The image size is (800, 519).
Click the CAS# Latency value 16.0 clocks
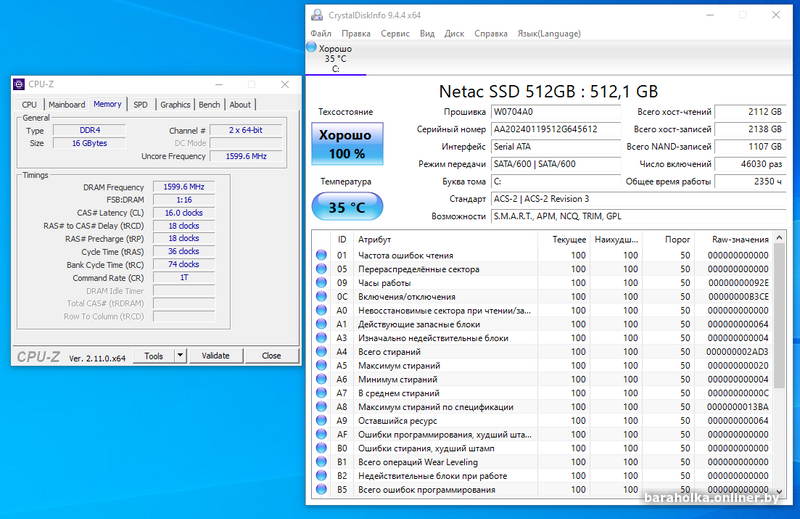(x=184, y=213)
